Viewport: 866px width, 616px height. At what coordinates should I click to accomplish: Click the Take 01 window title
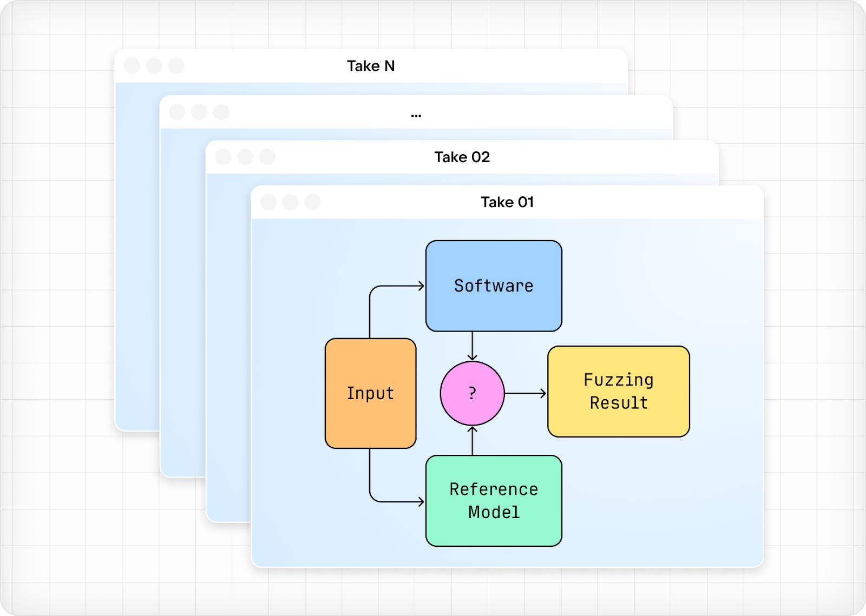[507, 202]
